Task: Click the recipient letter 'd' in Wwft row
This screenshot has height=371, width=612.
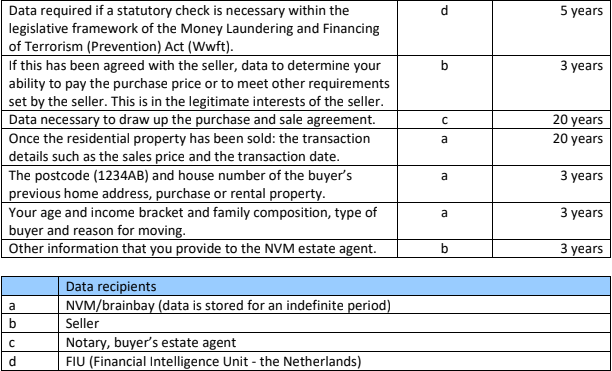Action: point(444,11)
